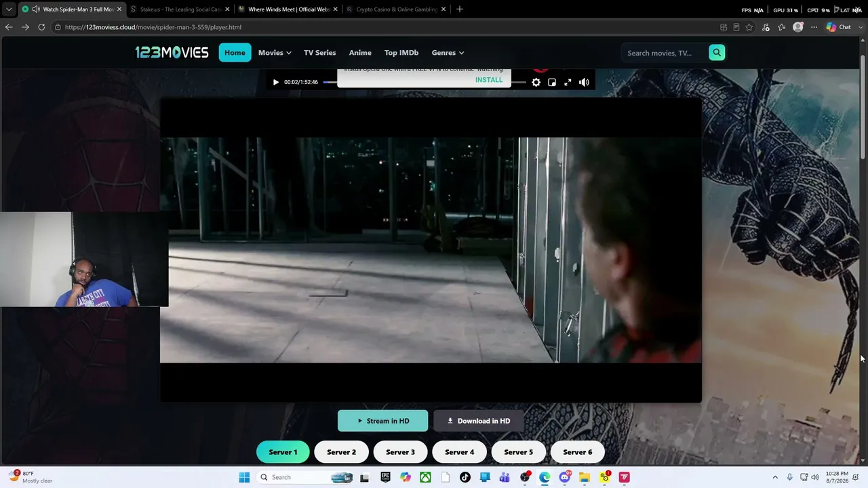Open the Anime section

[360, 53]
